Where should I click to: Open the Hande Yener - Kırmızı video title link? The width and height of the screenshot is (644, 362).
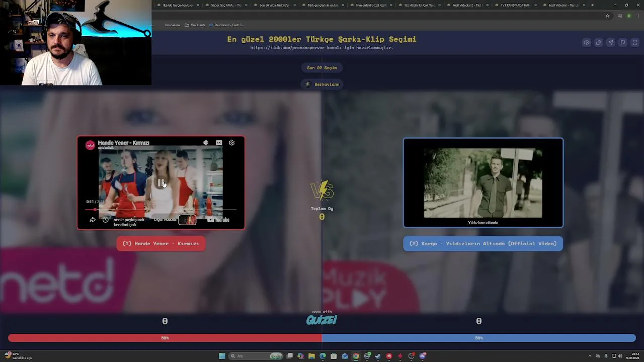tap(124, 143)
